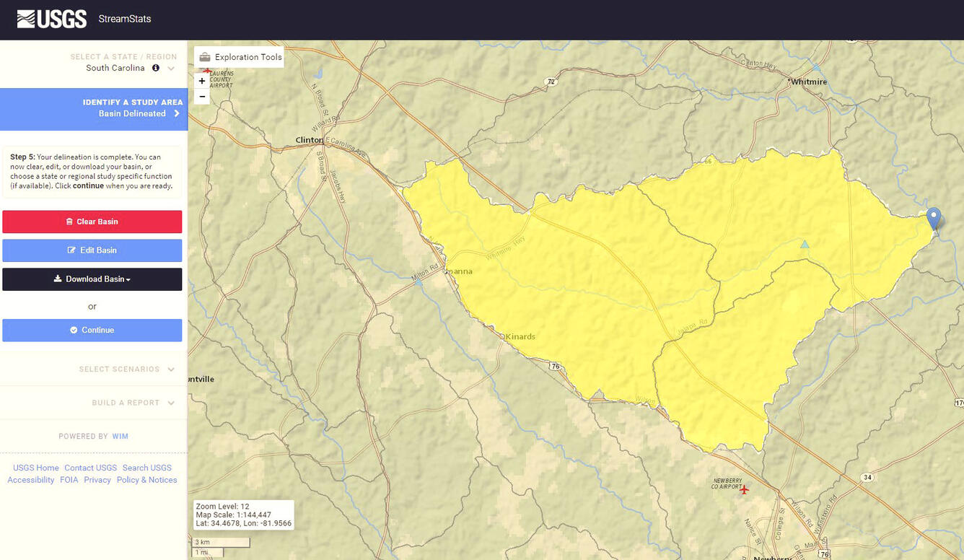Click the Accessibility footer link
This screenshot has height=560, width=964.
pos(30,480)
